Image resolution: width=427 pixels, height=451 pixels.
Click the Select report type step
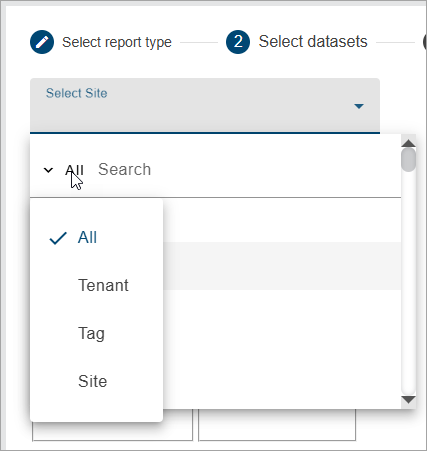(x=117, y=42)
